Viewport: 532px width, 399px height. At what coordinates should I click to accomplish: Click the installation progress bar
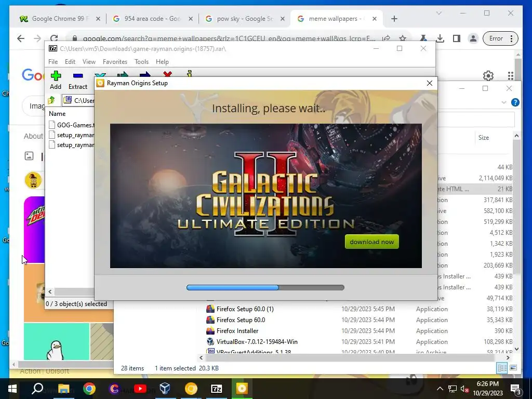tap(265, 287)
